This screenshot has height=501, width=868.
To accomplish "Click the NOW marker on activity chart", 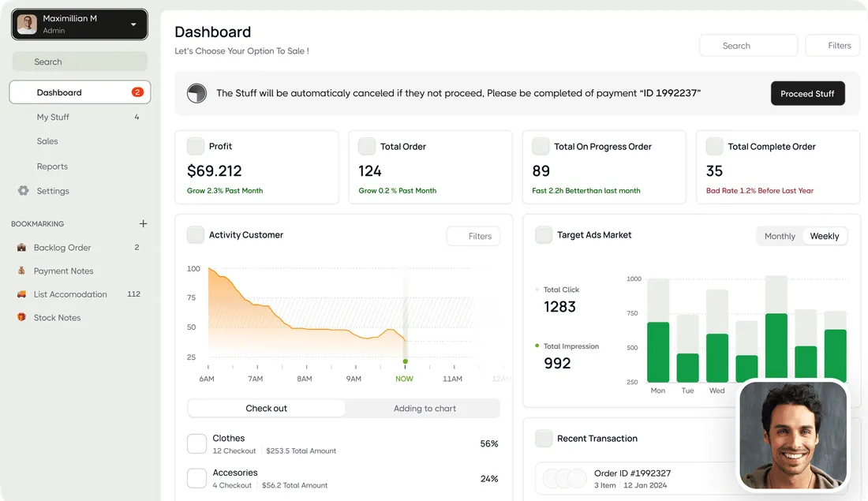I will (x=405, y=362).
